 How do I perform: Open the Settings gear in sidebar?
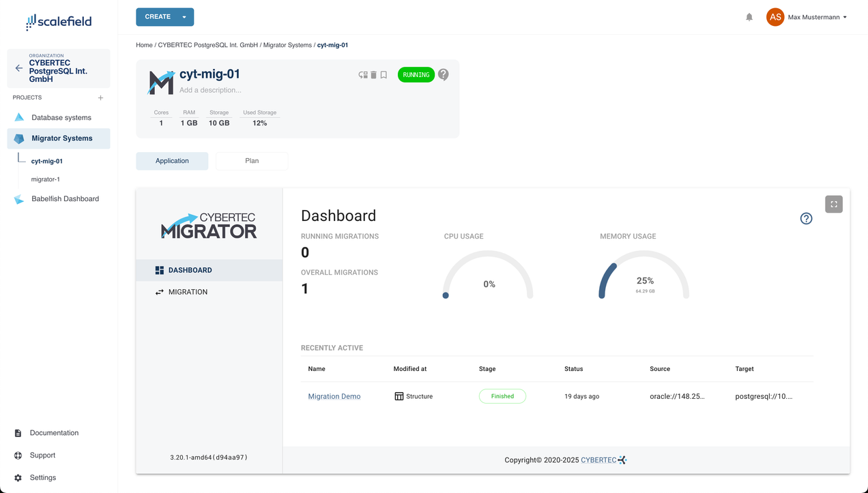click(18, 478)
